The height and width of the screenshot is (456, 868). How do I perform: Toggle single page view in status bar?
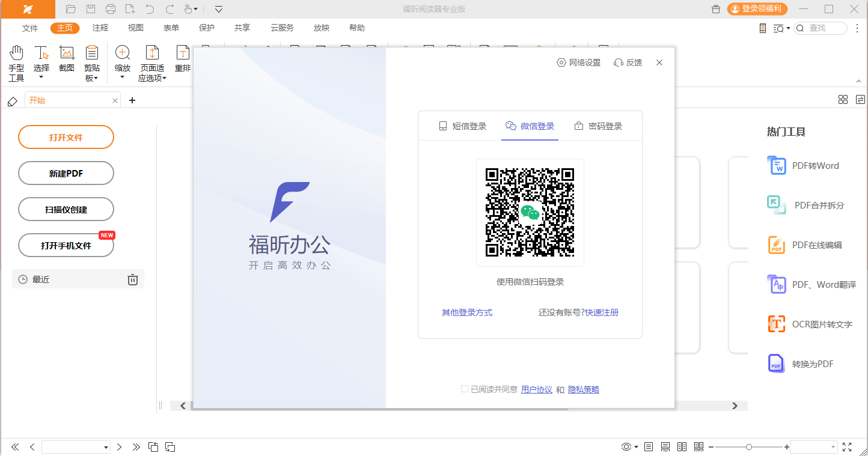(649, 447)
